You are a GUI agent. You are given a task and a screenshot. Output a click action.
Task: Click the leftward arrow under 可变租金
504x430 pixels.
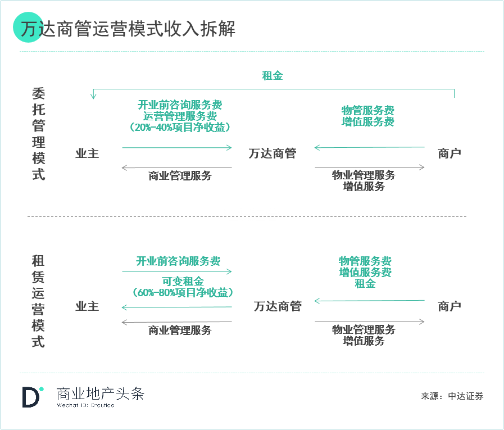click(x=176, y=306)
